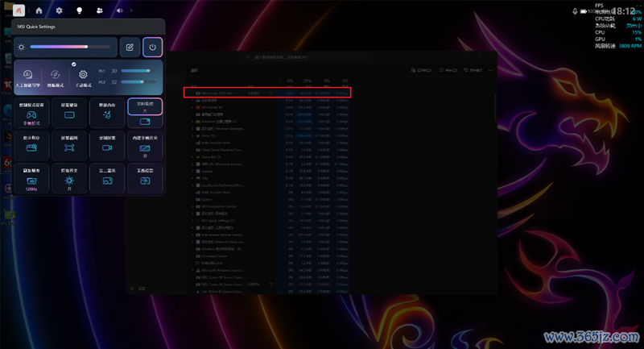Select the System process row

coord(269,199)
